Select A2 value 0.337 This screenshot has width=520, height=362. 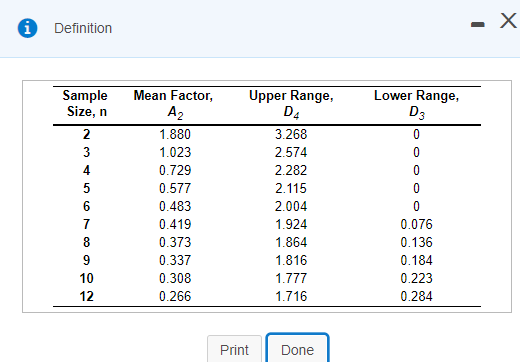[175, 261]
